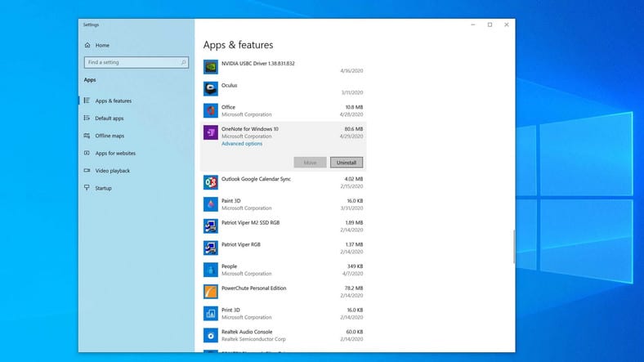Screen dimensions: 644x362
Task: Open the Startup apps settings
Action: pos(104,188)
